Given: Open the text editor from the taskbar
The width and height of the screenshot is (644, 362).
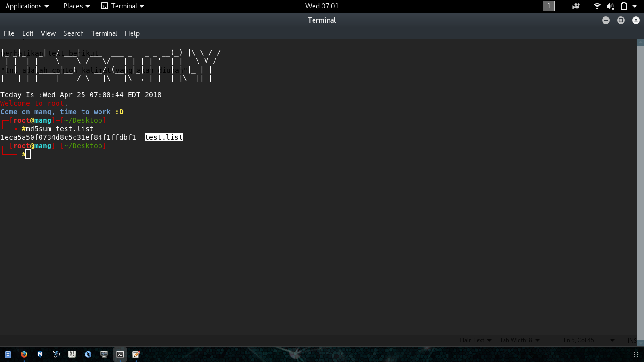Looking at the screenshot, I should (x=136, y=354).
